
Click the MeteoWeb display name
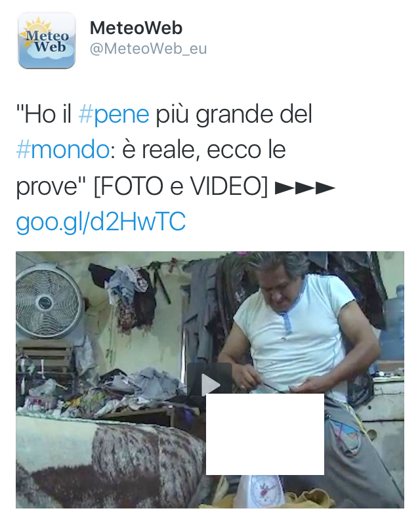point(136,28)
